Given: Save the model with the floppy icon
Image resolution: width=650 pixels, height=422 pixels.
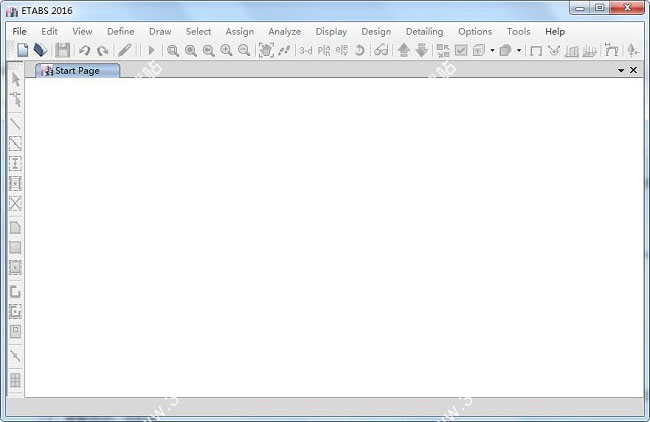Looking at the screenshot, I should 63,50.
